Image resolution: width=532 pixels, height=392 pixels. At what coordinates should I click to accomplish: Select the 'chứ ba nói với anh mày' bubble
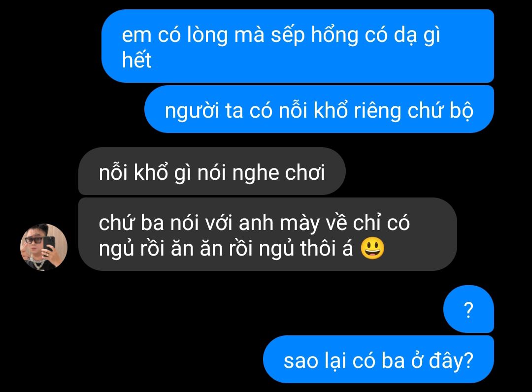tap(267, 234)
